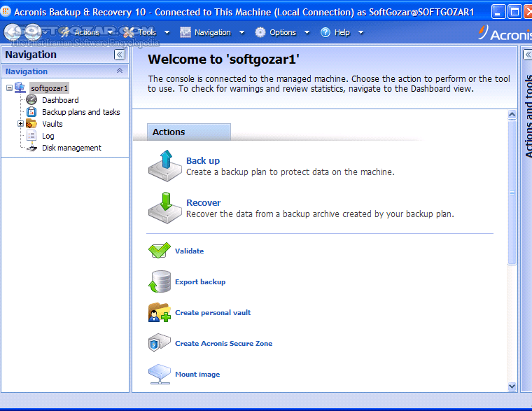Click the softgozar1 machine icon
This screenshot has width=532, height=411.
coord(20,88)
